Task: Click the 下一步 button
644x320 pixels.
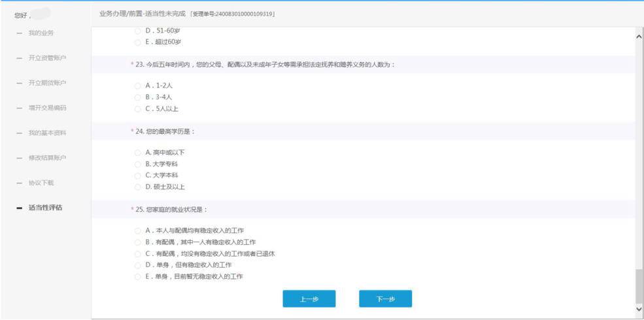Action: (385, 299)
